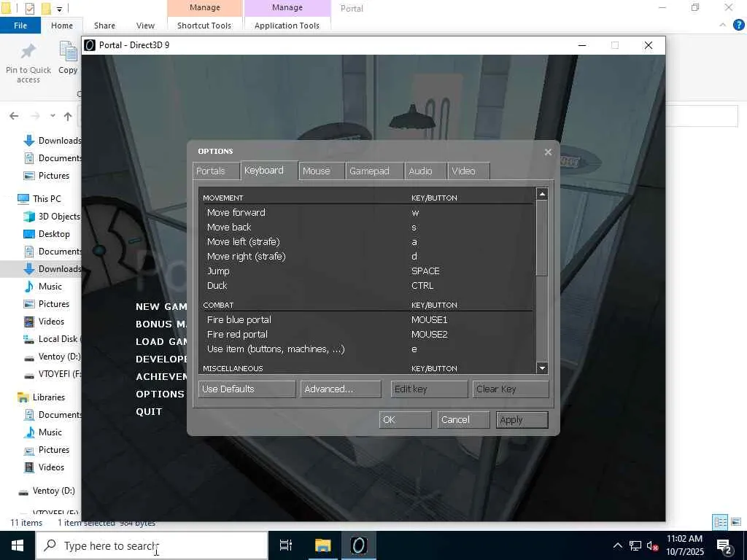Image resolution: width=747 pixels, height=560 pixels.
Task: Select the Move left (strafe) row
Action: point(366,242)
